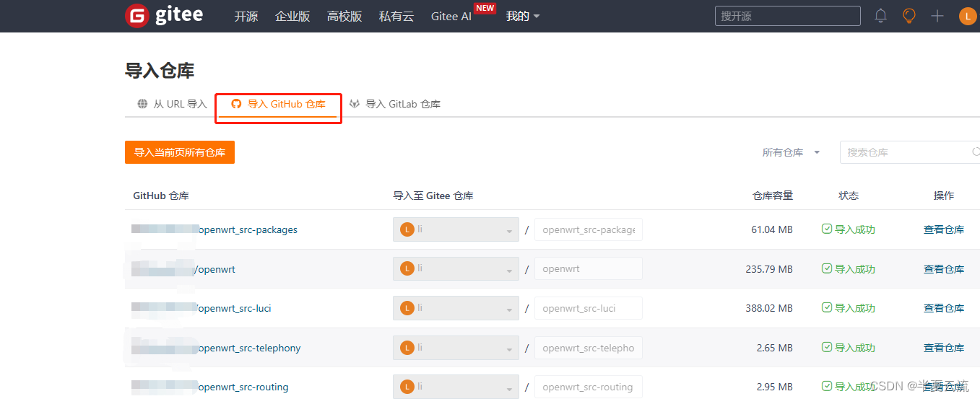The image size is (980, 399).
Task: Click the GitHub 仓库 column header
Action: pos(161,196)
